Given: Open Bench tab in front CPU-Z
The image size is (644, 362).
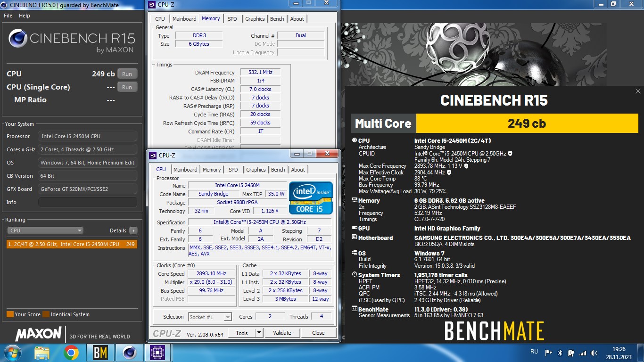Looking at the screenshot, I should (x=278, y=170).
